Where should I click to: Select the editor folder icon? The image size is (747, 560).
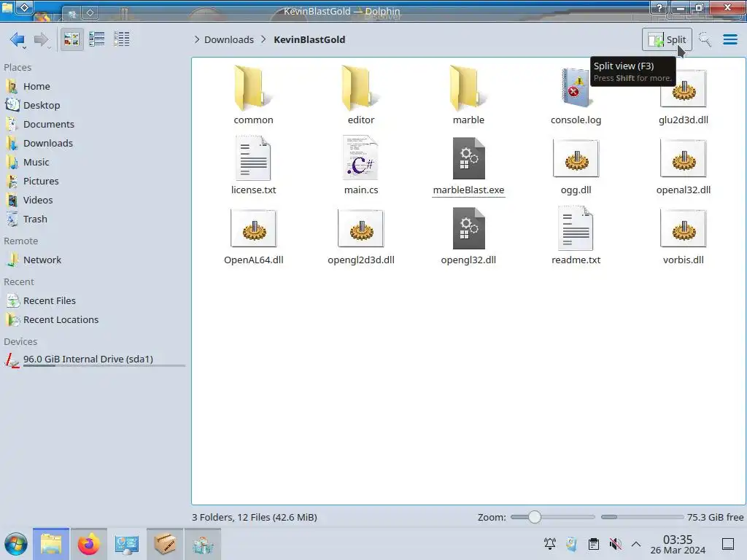pos(361,88)
